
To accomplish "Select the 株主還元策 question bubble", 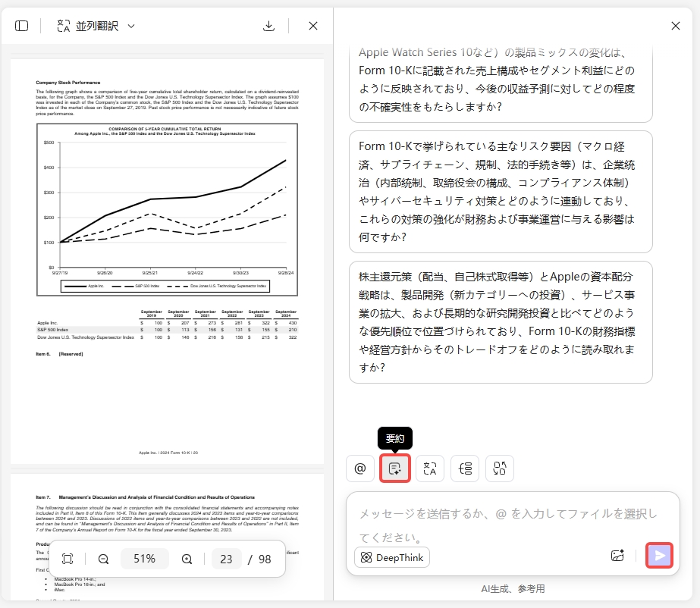I will 501,321.
